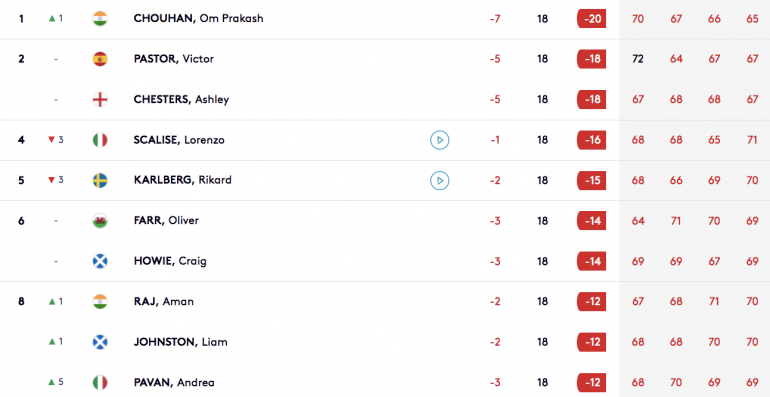Click the India flag beside Chouhan
Viewport: 770px width, 397px height.
click(x=100, y=19)
